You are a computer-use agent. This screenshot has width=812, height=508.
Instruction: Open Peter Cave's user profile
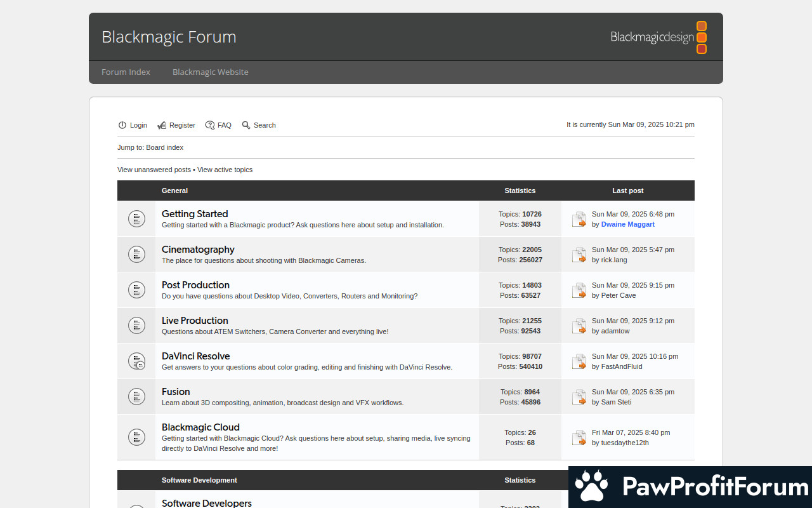coord(619,295)
